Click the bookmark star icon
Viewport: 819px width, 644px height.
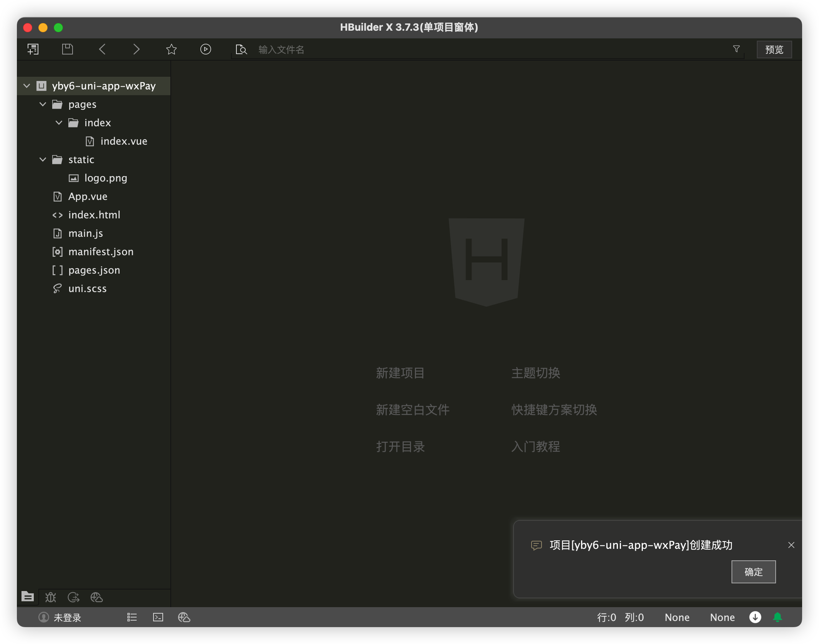click(171, 49)
